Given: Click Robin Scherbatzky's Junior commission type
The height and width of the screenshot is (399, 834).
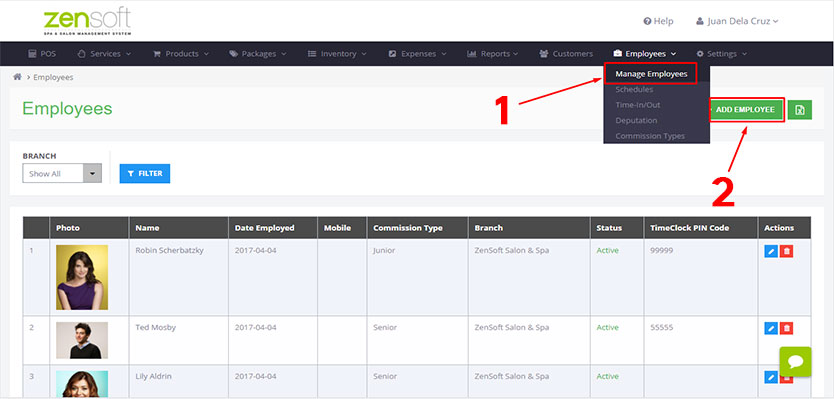Looking at the screenshot, I should coord(384,250).
